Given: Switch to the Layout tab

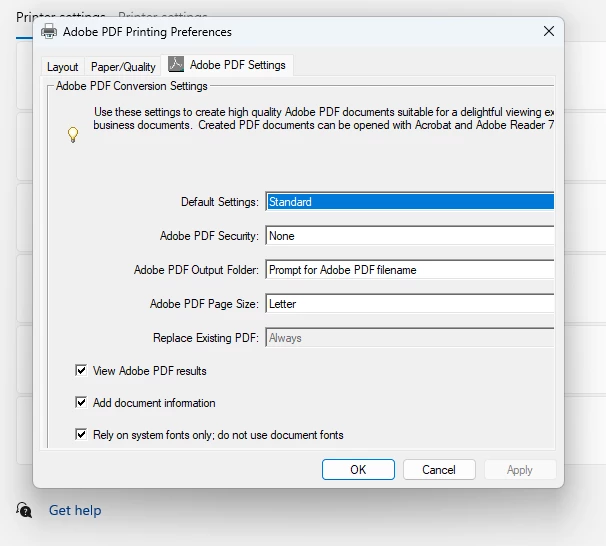Looking at the screenshot, I should point(63,67).
